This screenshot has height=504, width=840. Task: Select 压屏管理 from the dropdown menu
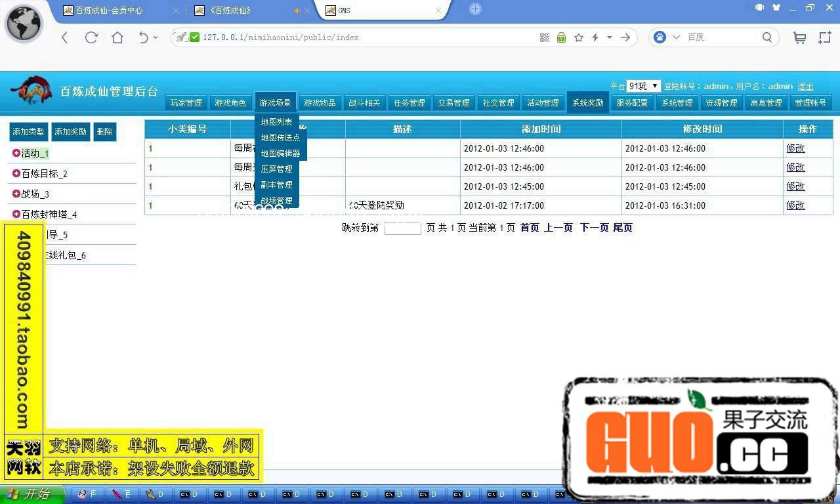pos(276,169)
